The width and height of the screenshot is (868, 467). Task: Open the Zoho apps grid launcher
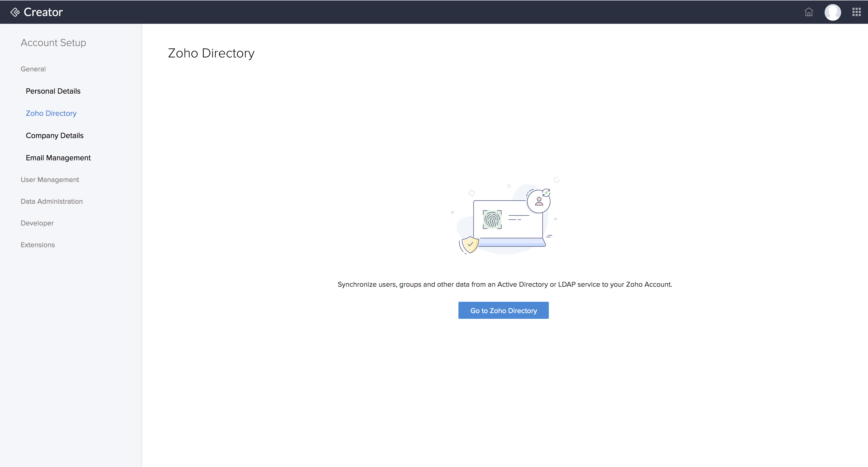point(856,12)
